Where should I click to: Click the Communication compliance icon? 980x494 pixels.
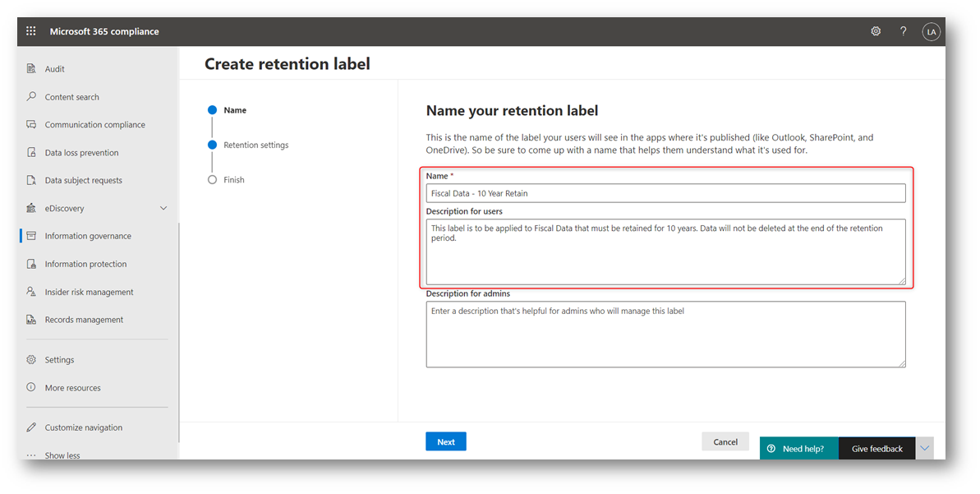31,124
